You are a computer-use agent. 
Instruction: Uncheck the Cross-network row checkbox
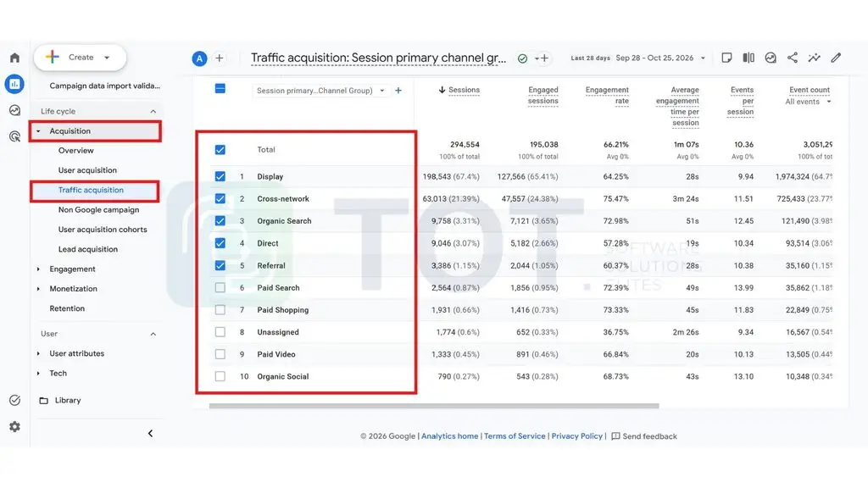tap(220, 198)
